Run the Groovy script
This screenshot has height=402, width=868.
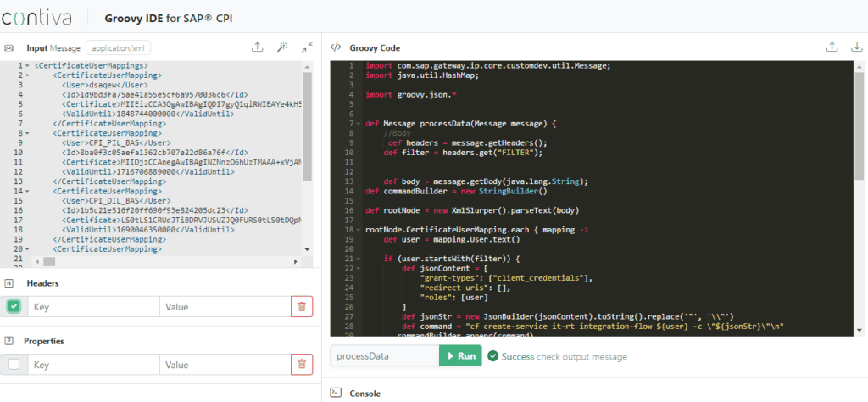click(460, 355)
